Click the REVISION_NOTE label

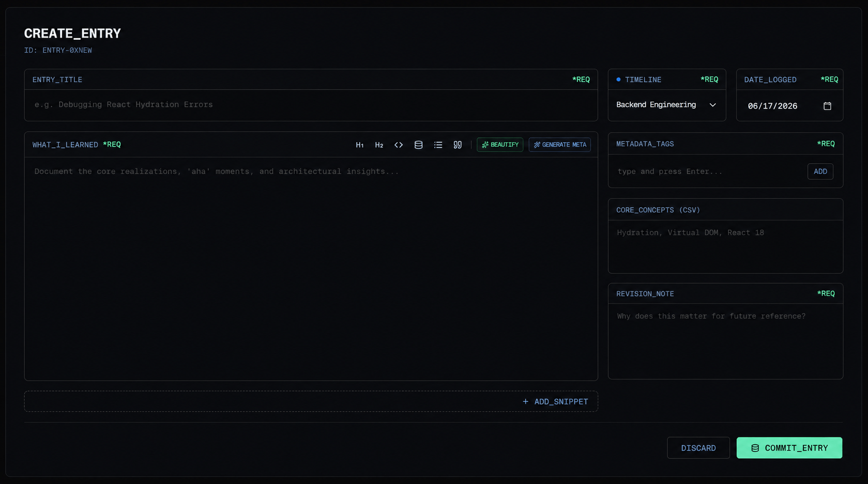click(x=645, y=294)
